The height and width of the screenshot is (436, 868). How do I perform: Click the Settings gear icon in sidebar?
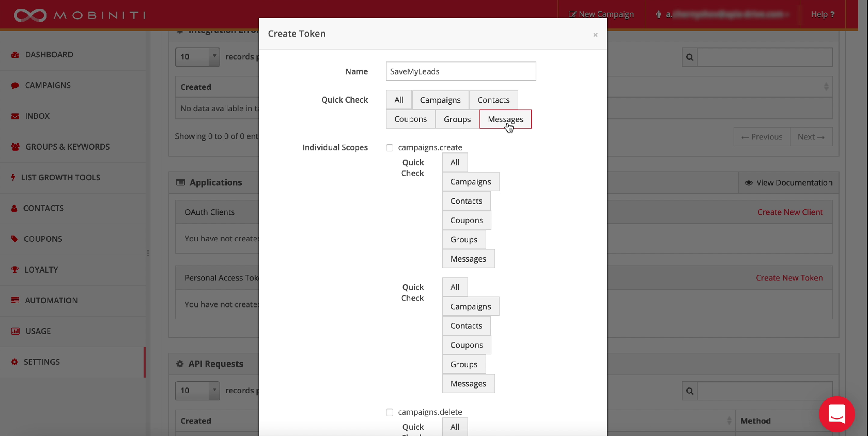pyautogui.click(x=14, y=362)
